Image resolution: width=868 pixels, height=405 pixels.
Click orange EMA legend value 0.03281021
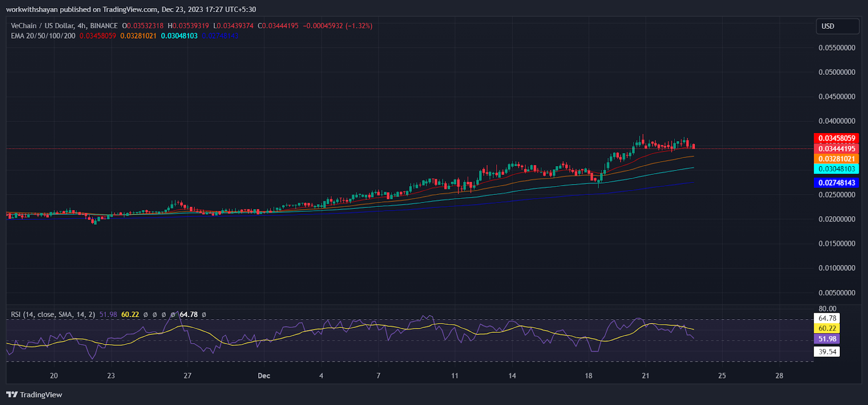pos(138,36)
